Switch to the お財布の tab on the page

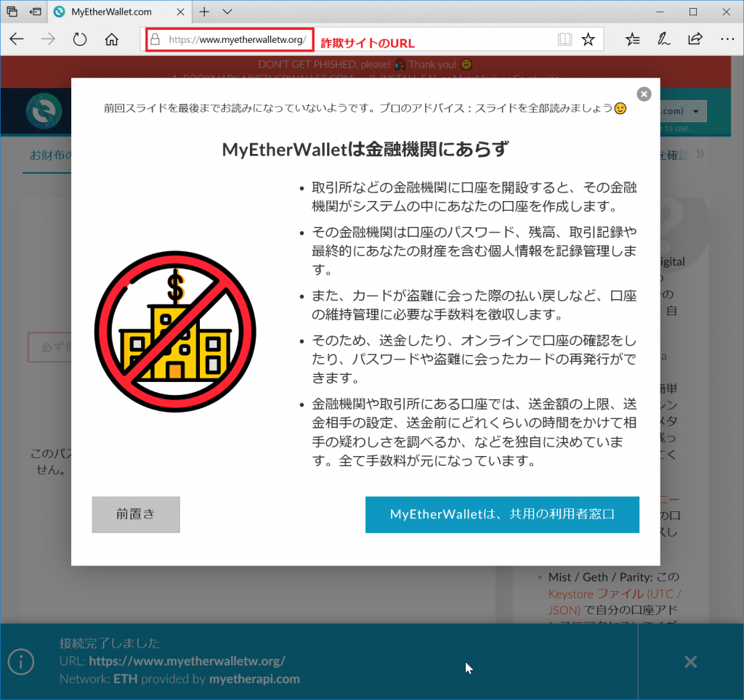tap(49, 155)
